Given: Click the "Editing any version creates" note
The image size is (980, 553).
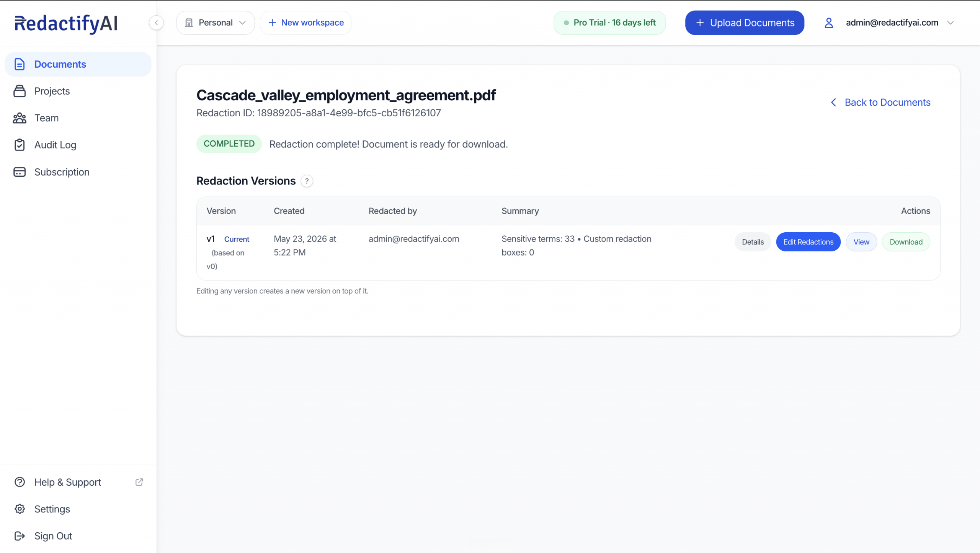Looking at the screenshot, I should tap(283, 291).
